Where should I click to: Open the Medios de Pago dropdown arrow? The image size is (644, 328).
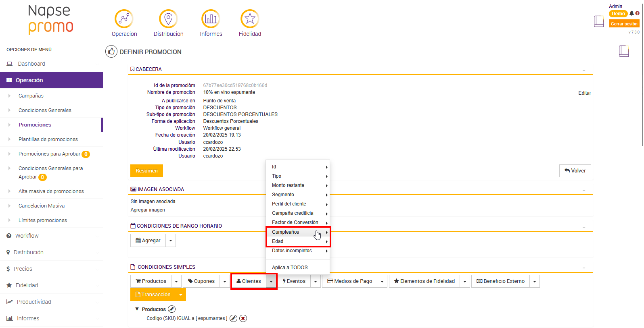382,281
